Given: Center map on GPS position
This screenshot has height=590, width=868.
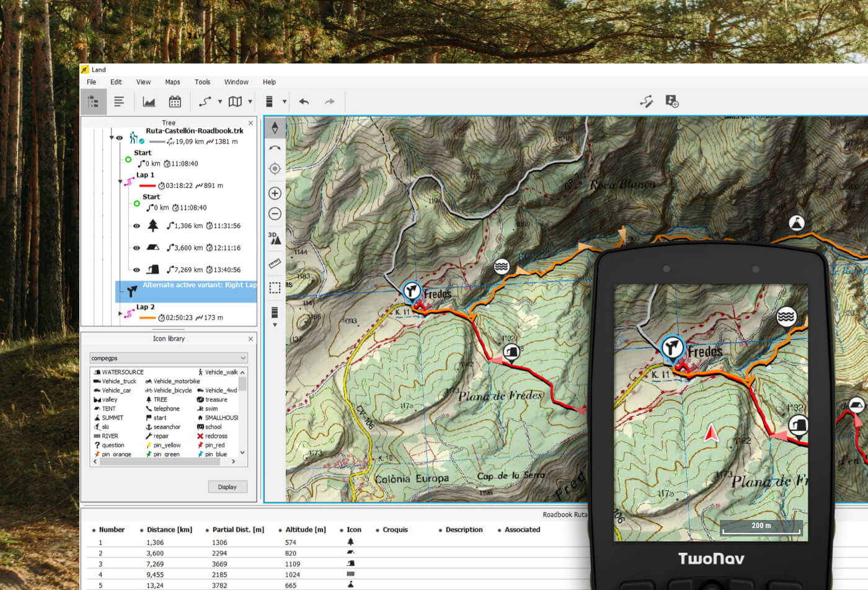Looking at the screenshot, I should tap(275, 169).
